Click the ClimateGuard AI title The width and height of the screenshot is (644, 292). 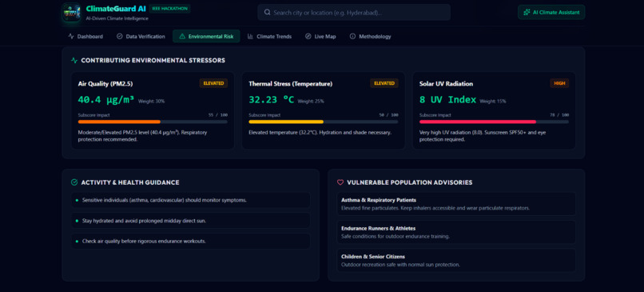[116, 9]
